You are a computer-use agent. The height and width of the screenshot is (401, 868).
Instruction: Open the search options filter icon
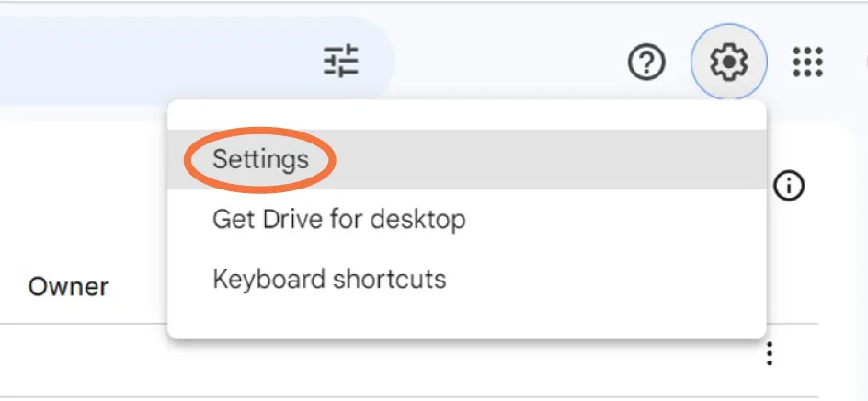(341, 62)
